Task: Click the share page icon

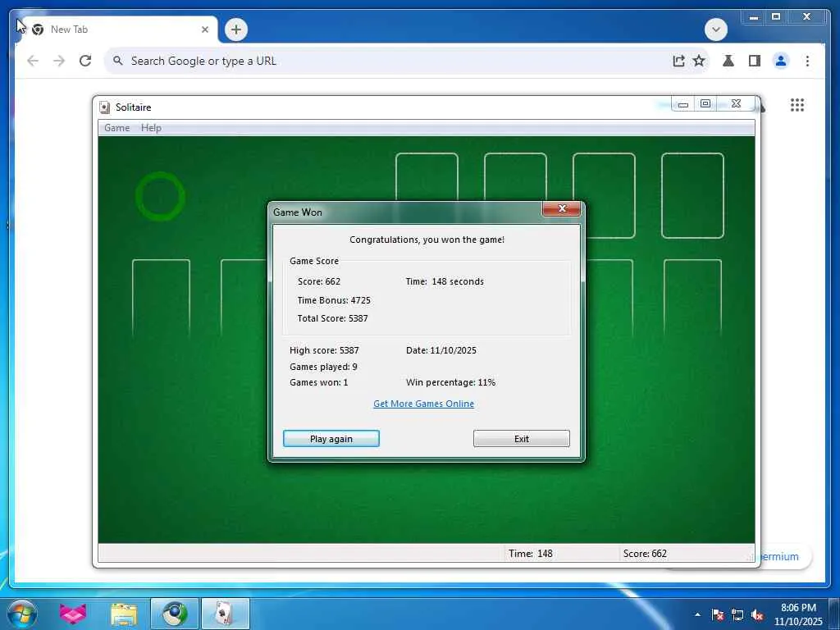Action: pos(678,61)
